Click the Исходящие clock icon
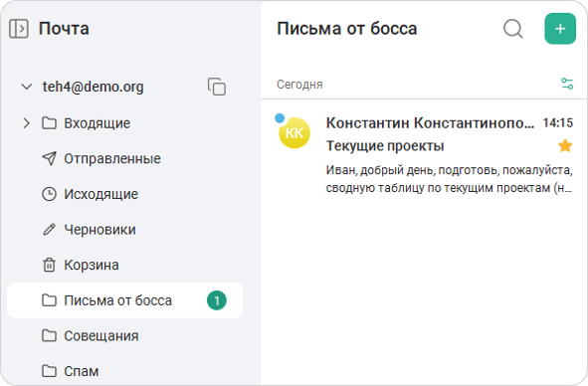The height and width of the screenshot is (386, 588). point(49,194)
